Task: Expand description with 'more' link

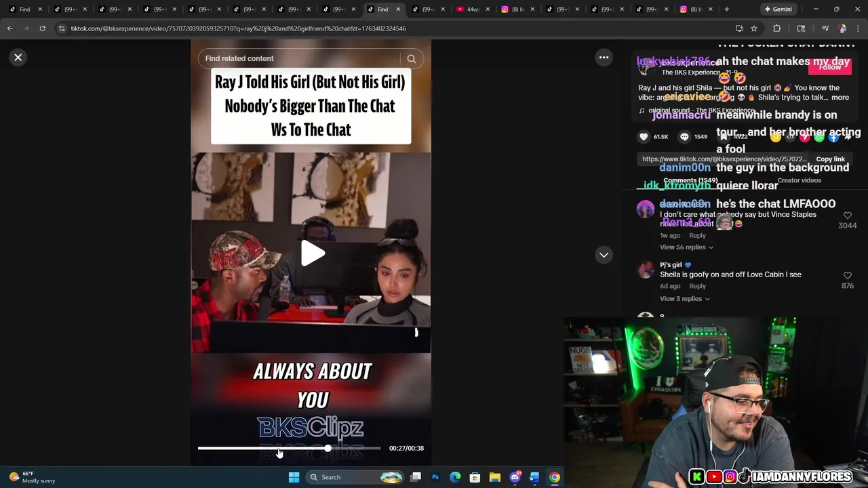Action: point(840,98)
